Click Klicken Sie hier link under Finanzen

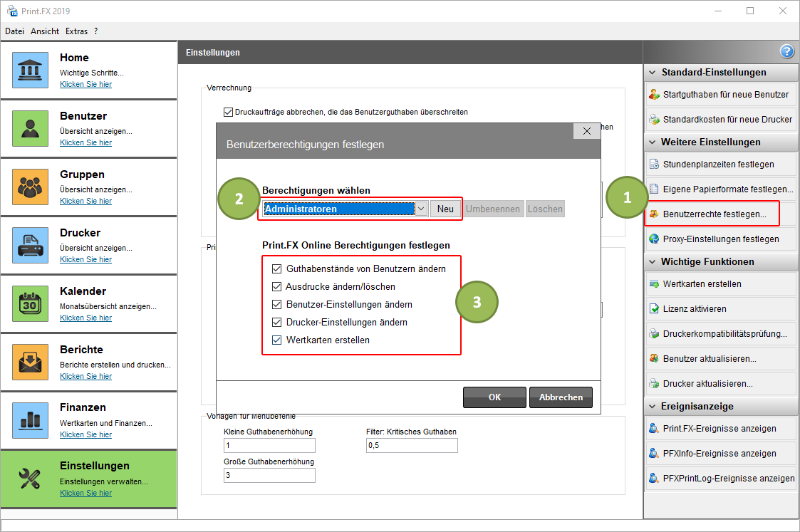pyautogui.click(x=85, y=434)
